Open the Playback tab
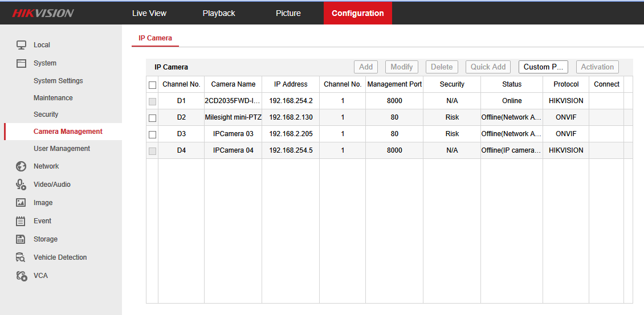Viewport: 644px width, 315px height. (x=219, y=13)
